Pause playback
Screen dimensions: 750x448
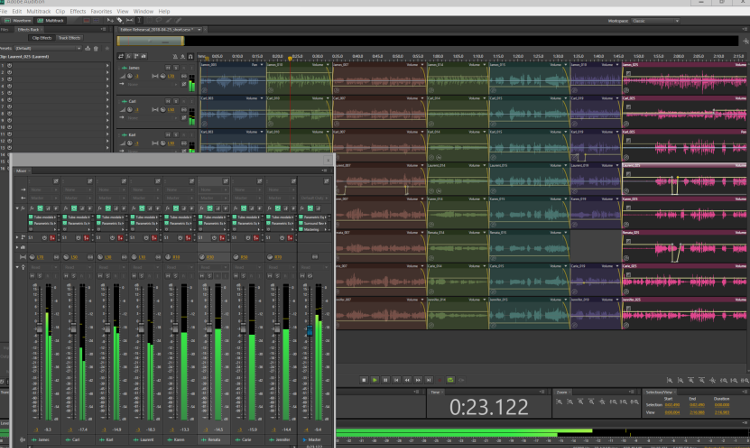point(386,380)
